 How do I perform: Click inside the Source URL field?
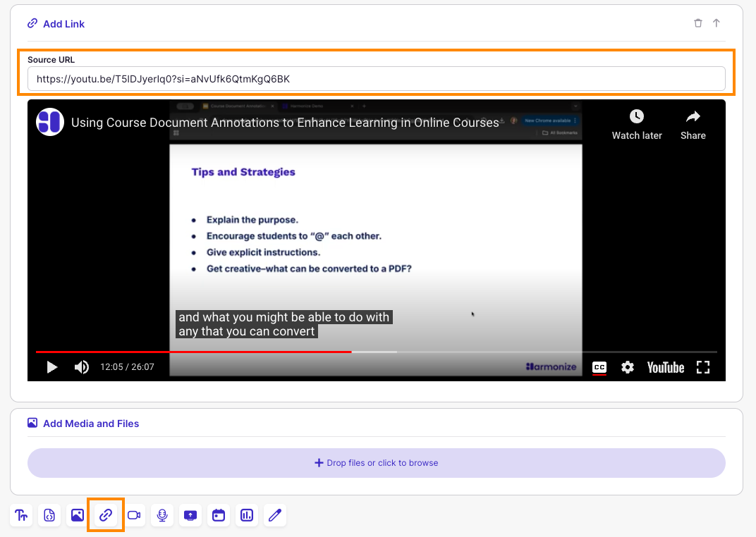(x=376, y=78)
